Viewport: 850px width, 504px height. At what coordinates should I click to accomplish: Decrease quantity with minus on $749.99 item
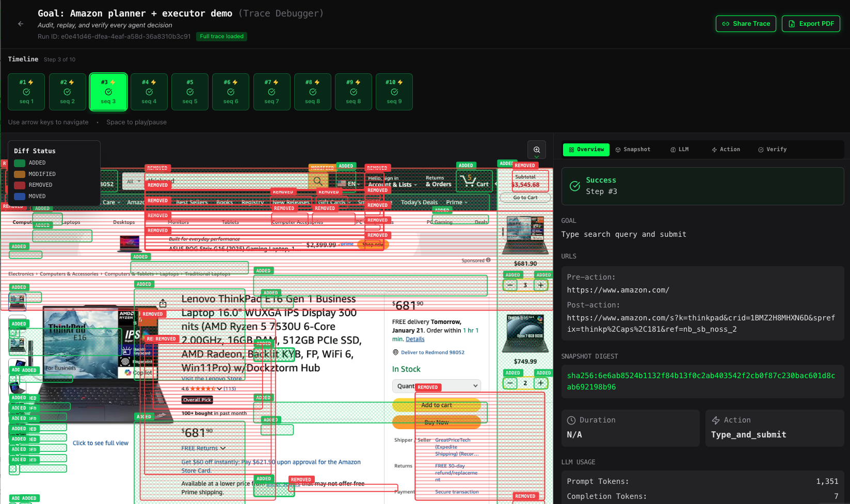[x=510, y=383]
